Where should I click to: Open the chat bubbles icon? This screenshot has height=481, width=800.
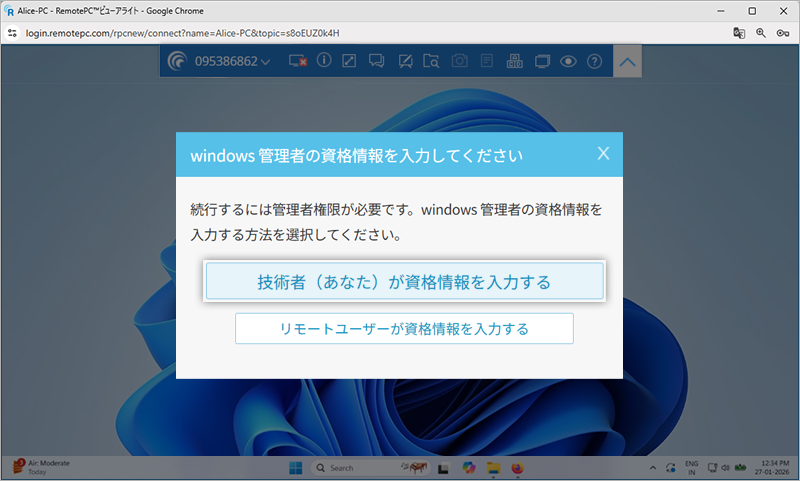pos(377,61)
